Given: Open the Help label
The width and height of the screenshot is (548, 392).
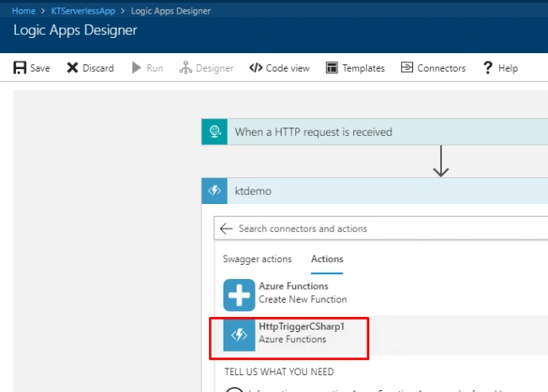Looking at the screenshot, I should coord(508,68).
